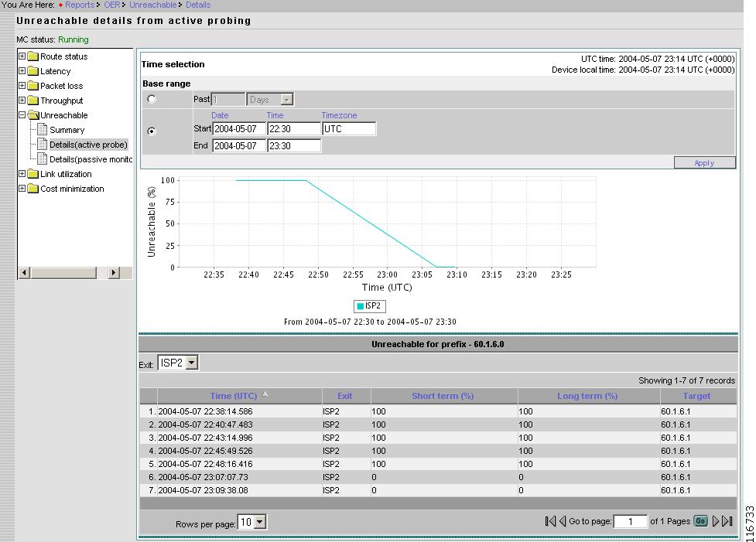
Task: Open Details(active probe) tree item
Action: pyautogui.click(x=87, y=145)
